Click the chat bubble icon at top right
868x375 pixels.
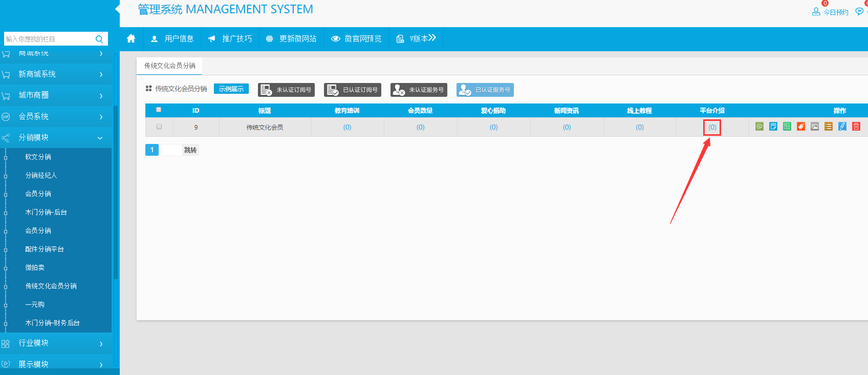[x=859, y=11]
